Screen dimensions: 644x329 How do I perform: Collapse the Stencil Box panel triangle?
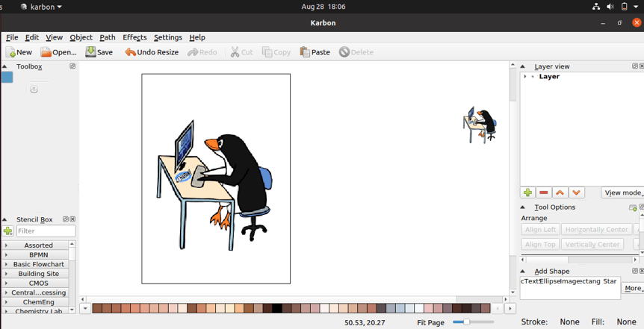point(4,219)
